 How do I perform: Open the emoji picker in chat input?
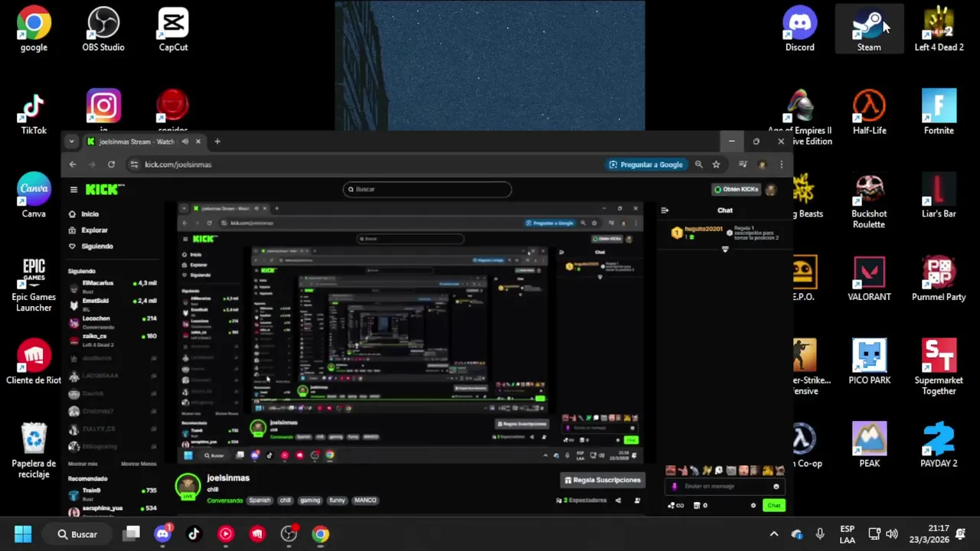(x=776, y=487)
